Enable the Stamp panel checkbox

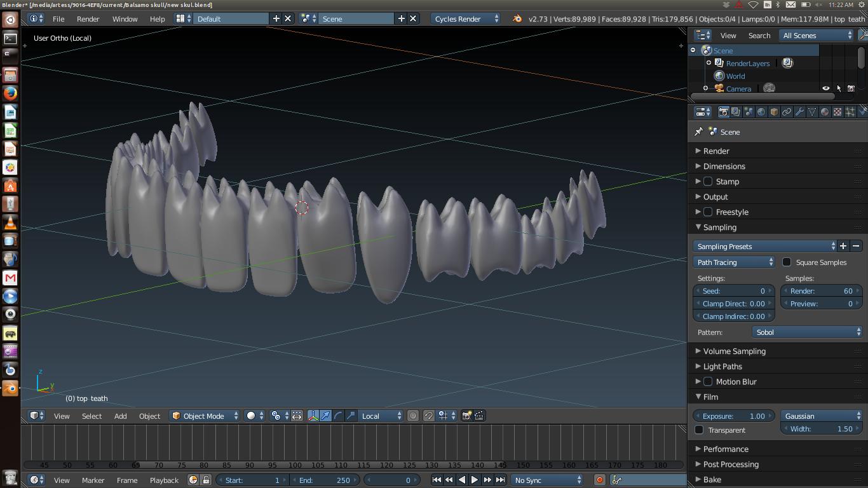pos(708,181)
